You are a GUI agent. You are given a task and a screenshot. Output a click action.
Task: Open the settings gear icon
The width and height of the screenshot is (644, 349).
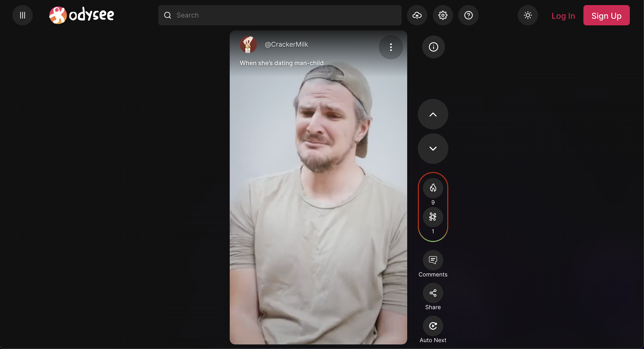(x=443, y=15)
